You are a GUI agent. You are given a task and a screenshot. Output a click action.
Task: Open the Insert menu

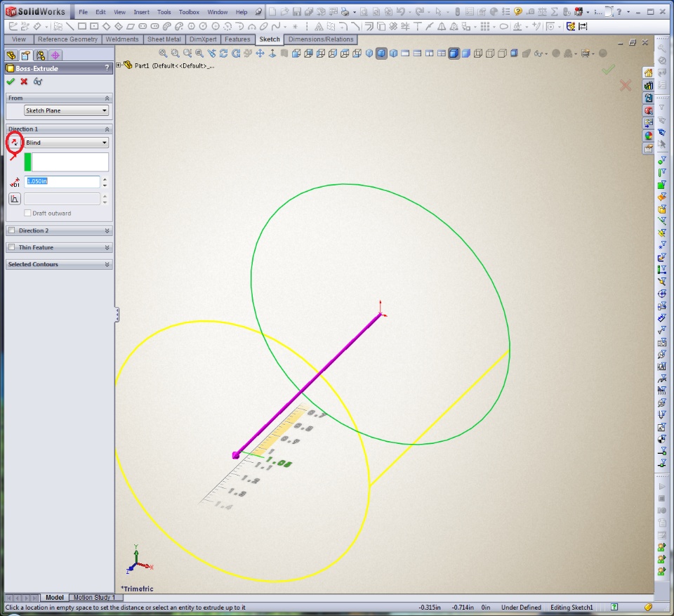(141, 12)
